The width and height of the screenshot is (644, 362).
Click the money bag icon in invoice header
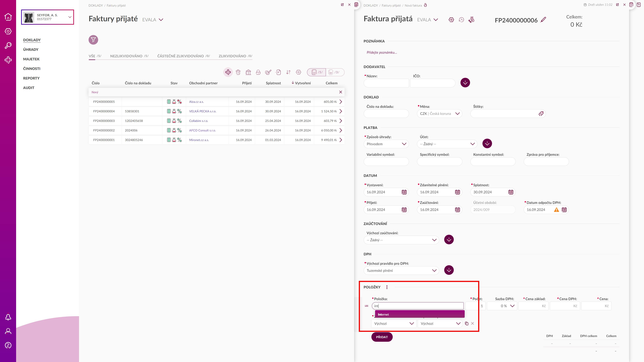[472, 20]
